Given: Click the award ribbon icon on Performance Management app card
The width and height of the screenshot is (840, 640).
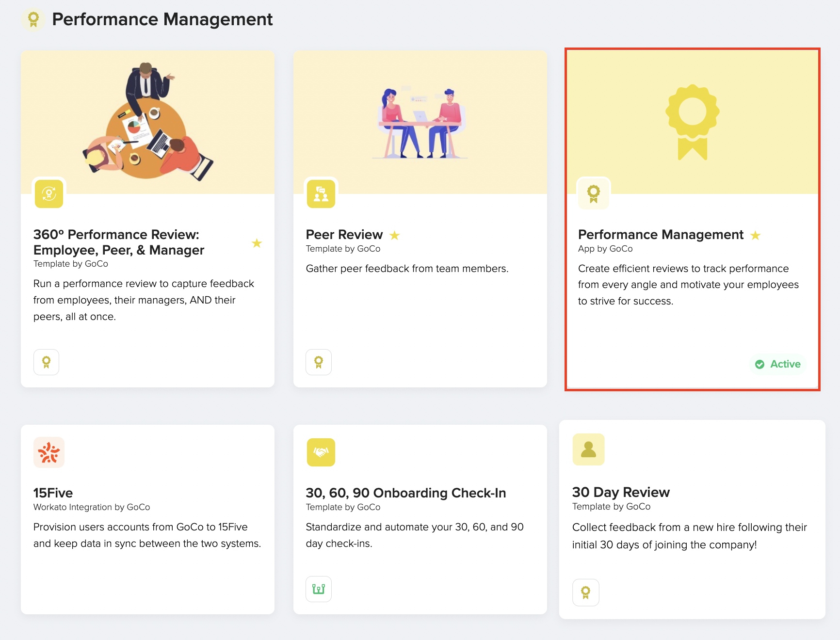Looking at the screenshot, I should point(593,193).
